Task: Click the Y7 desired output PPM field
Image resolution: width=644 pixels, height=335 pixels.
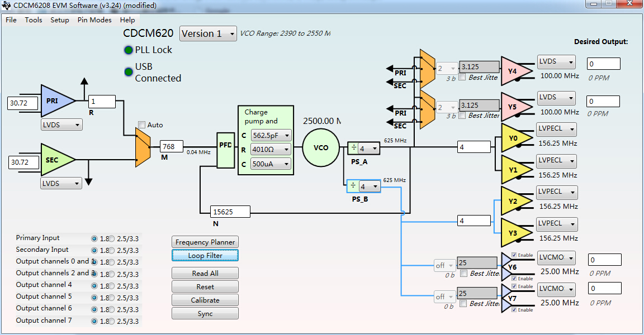Action: [604, 288]
